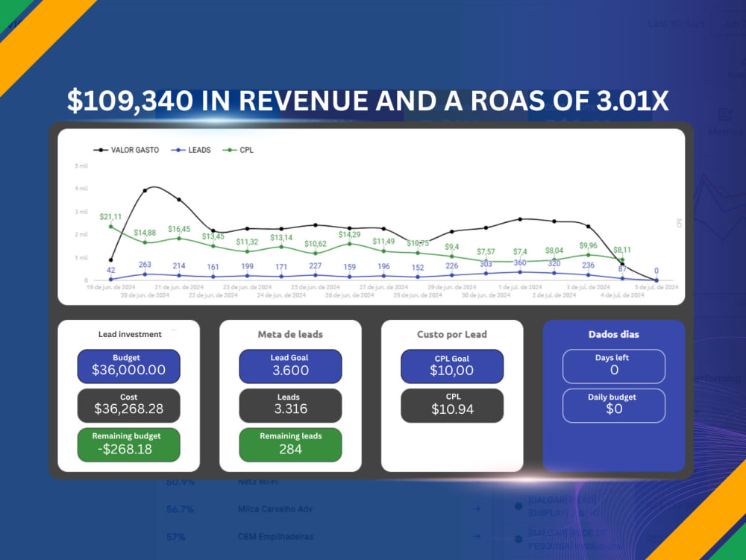This screenshot has width=746, height=560.
Task: Select the $16,45 CPL data label
Action: [179, 229]
